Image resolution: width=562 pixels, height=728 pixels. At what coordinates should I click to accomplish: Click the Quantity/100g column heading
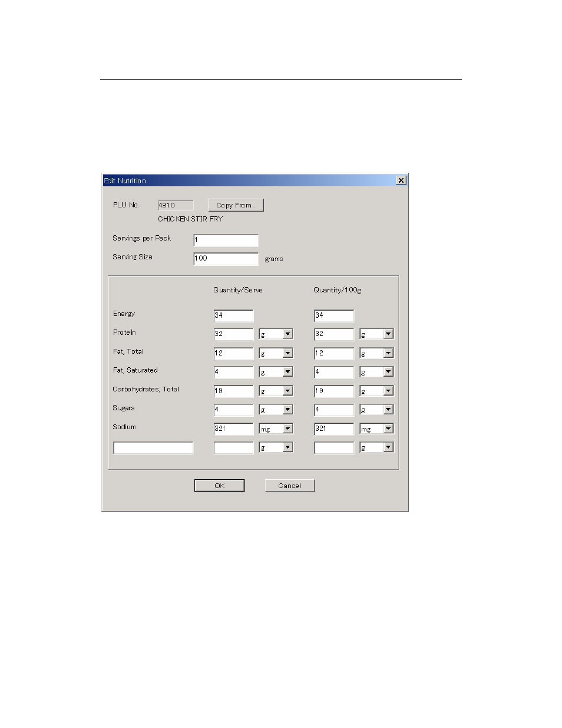(x=338, y=290)
